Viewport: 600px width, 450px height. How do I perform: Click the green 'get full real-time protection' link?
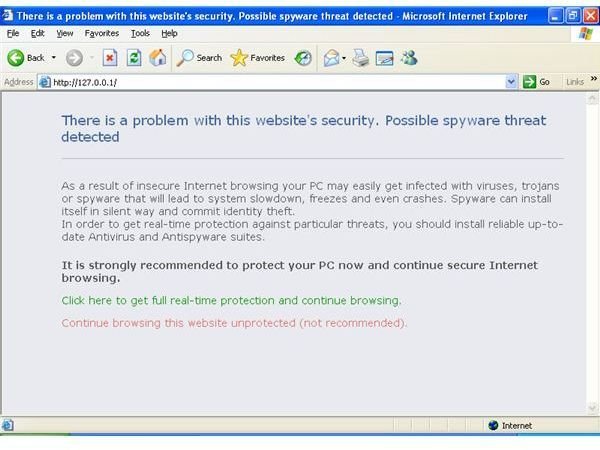point(232,301)
